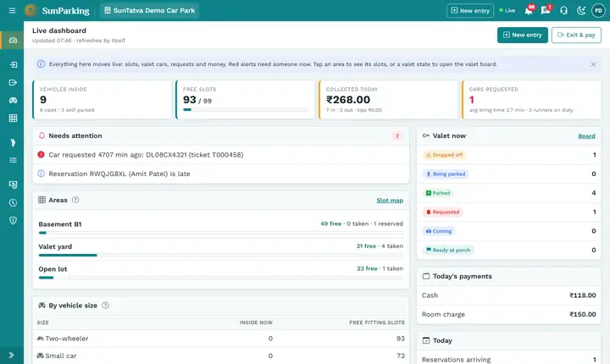The width and height of the screenshot is (610, 364).
Task: Click the Valet yard occupancy bar
Action: coord(221,255)
